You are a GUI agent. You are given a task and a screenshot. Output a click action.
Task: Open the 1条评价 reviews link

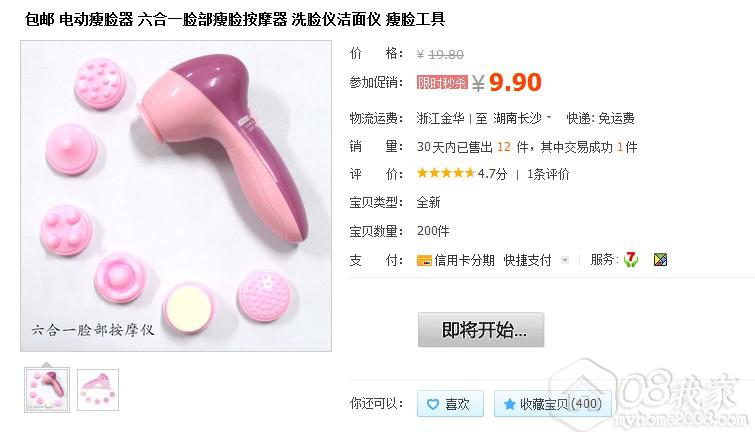click(x=548, y=174)
